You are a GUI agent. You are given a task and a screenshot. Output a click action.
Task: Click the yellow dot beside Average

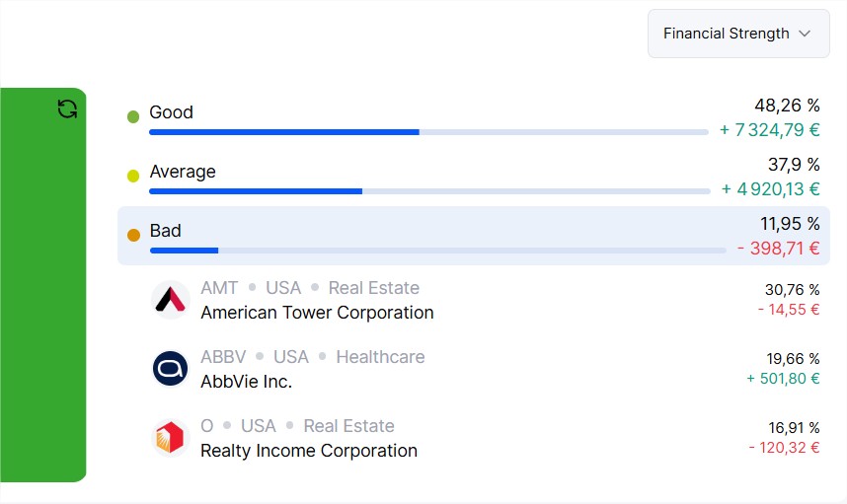tap(133, 176)
